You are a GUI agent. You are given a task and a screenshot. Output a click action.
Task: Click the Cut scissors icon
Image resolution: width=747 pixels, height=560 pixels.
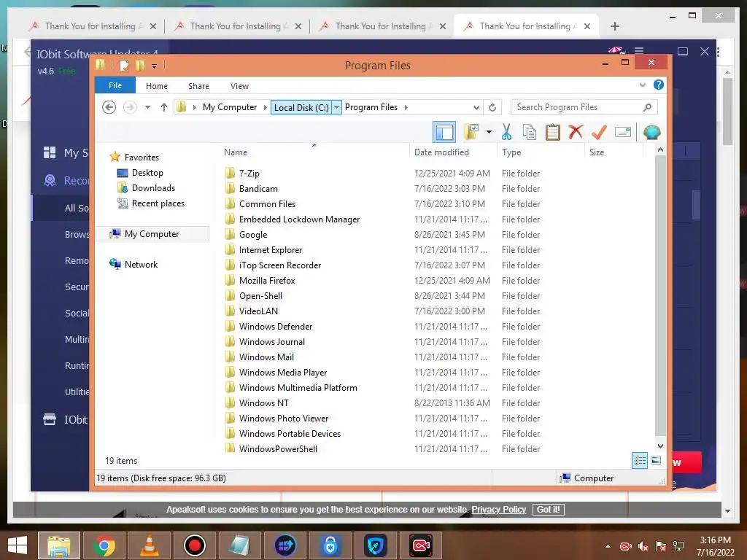pyautogui.click(x=506, y=132)
